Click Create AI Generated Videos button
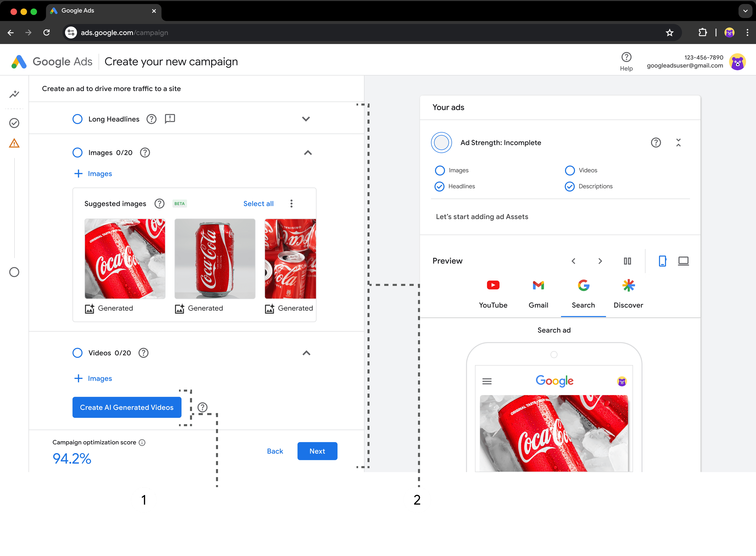Viewport: 756px width, 556px height. 127,407
